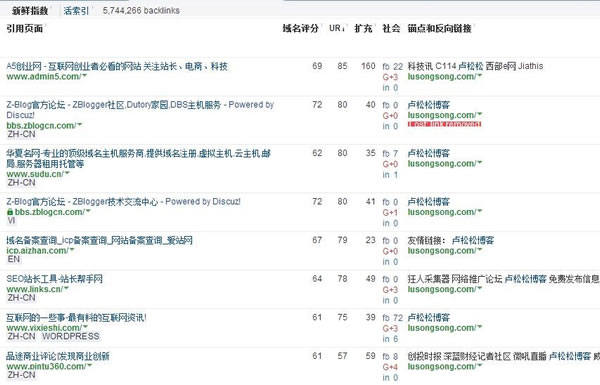The width and height of the screenshot is (600, 385).
Task: Open 域名备案查询 爱站网 title link
Action: coord(99,240)
